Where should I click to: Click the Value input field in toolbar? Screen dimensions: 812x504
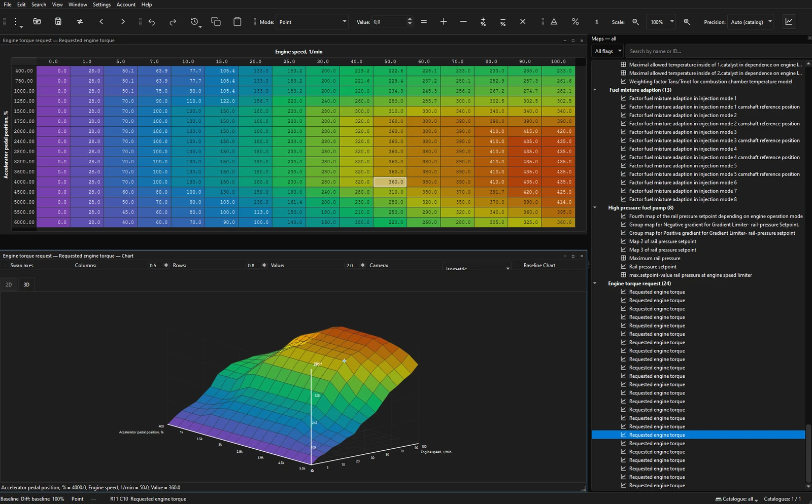[389, 22]
